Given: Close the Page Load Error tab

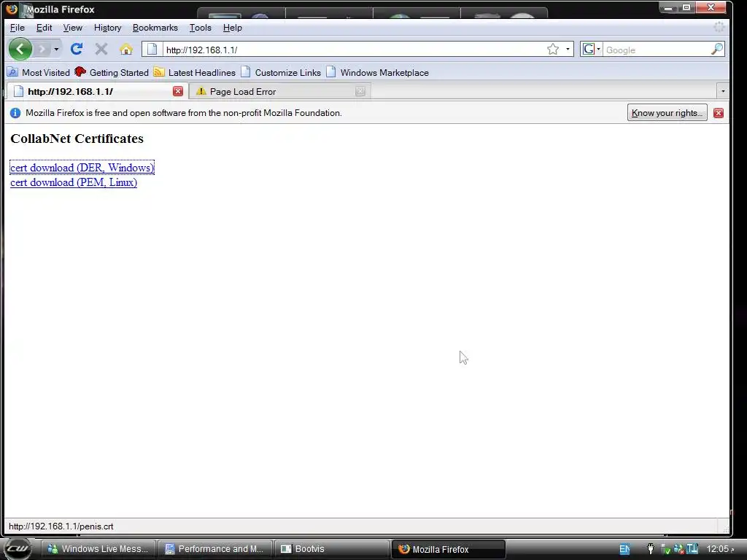Looking at the screenshot, I should tap(360, 91).
